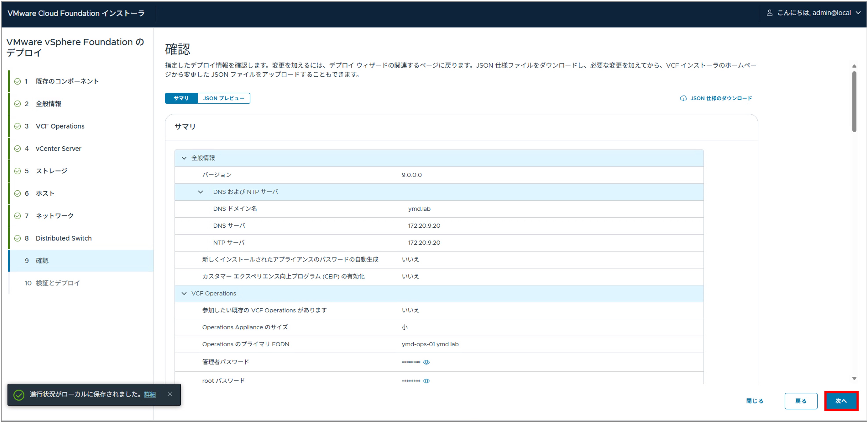Screen dimensions: 868x423
Task: Click the Operations Appliance のサイズ row label
Action: [x=245, y=327]
